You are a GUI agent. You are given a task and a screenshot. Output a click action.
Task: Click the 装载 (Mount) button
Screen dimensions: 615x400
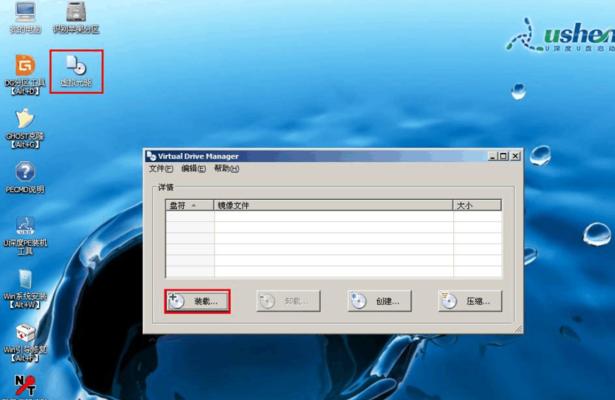[197, 301]
